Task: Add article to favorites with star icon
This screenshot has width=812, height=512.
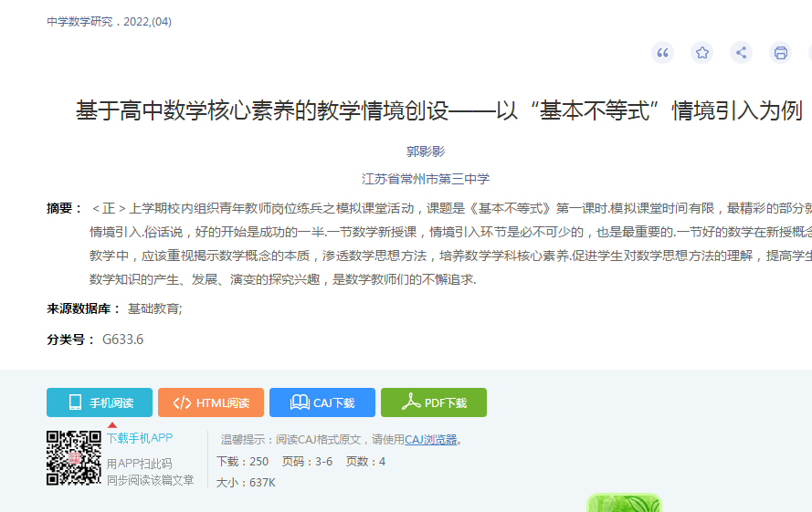Action: 701,53
